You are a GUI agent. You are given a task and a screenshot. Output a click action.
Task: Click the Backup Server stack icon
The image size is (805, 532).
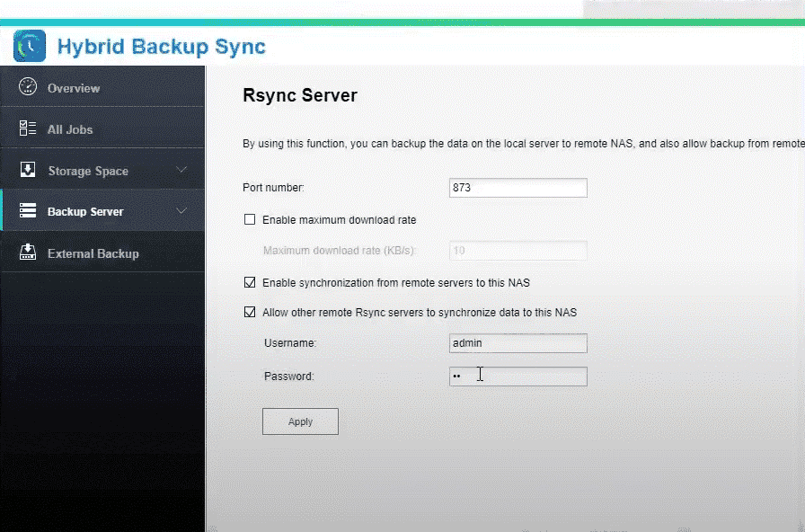pyautogui.click(x=28, y=212)
